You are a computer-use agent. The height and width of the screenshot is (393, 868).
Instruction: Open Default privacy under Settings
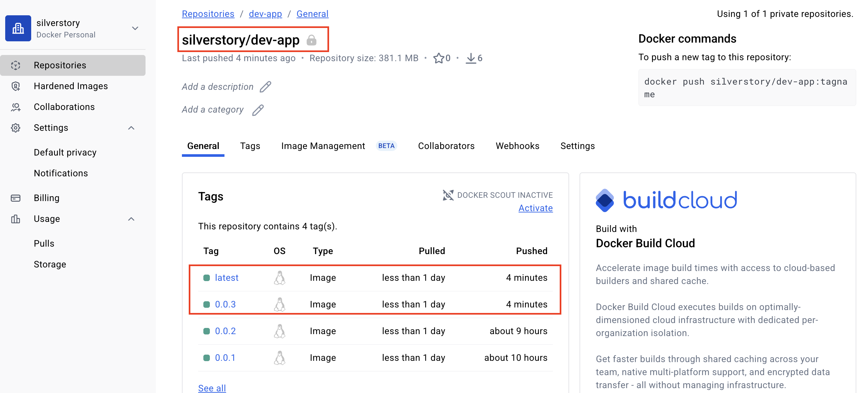pos(65,153)
